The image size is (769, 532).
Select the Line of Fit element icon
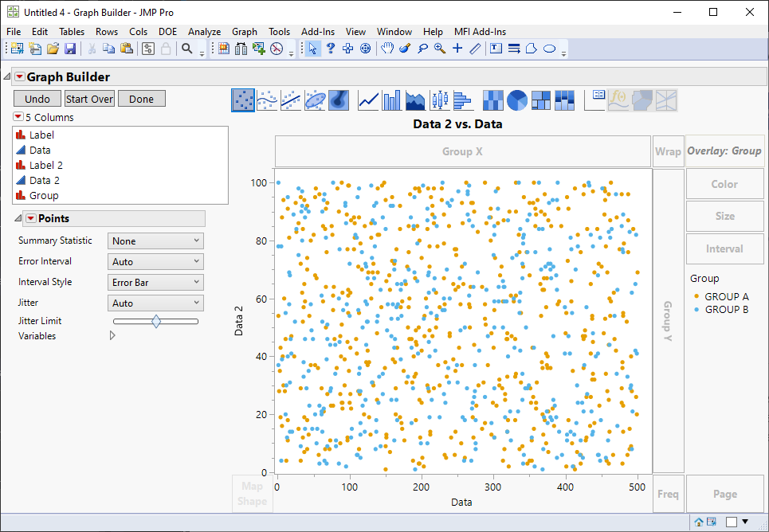pos(288,99)
